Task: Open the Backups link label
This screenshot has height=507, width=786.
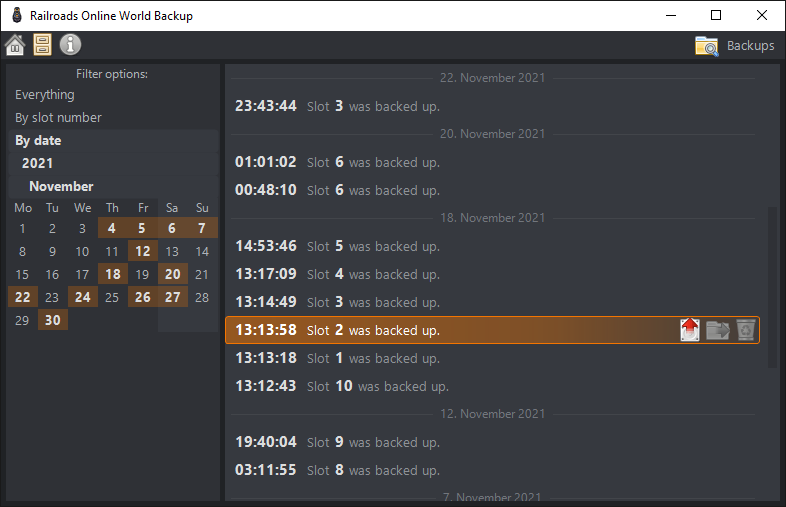Action: click(x=750, y=46)
